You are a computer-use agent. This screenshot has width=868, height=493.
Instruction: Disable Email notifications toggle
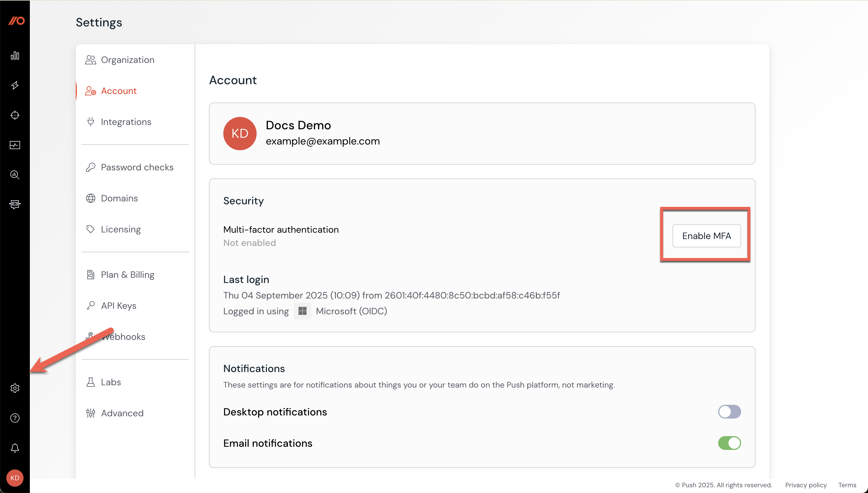[729, 443]
